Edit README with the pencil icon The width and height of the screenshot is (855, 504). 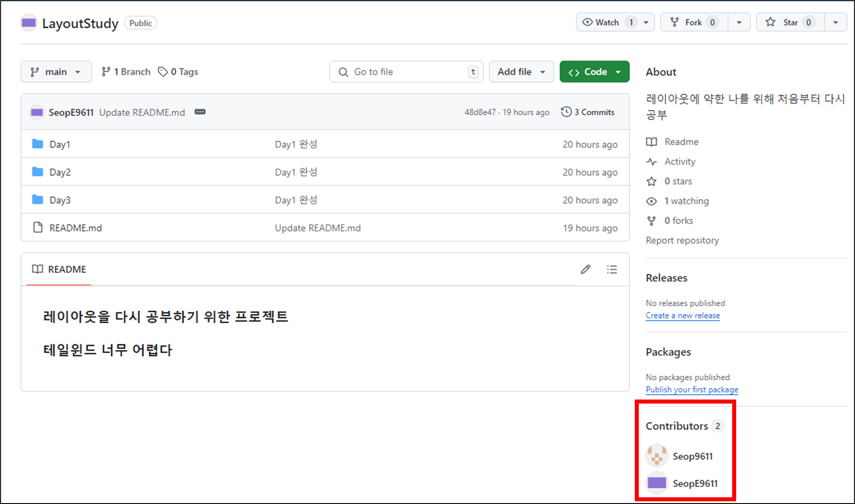(586, 269)
